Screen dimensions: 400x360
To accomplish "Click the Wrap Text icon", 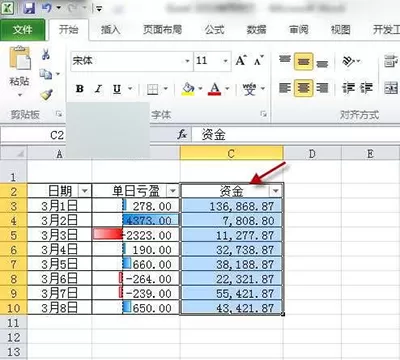I will point(391,61).
